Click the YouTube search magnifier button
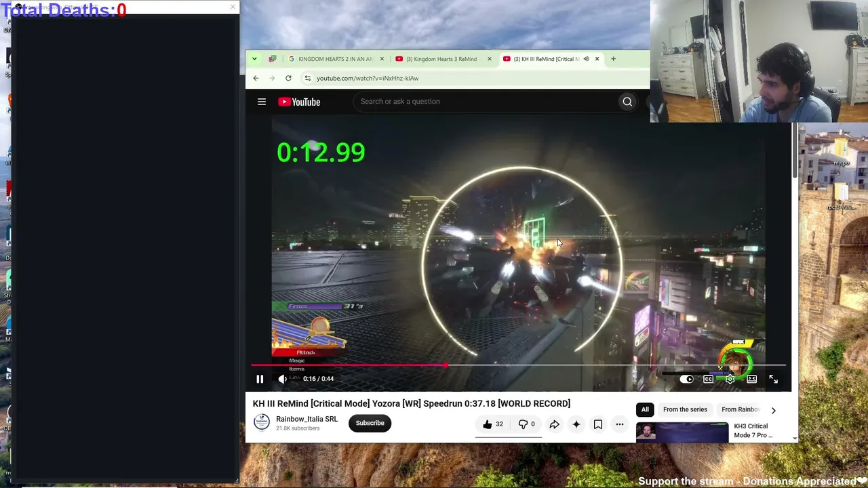The width and height of the screenshot is (868, 488). pos(627,102)
